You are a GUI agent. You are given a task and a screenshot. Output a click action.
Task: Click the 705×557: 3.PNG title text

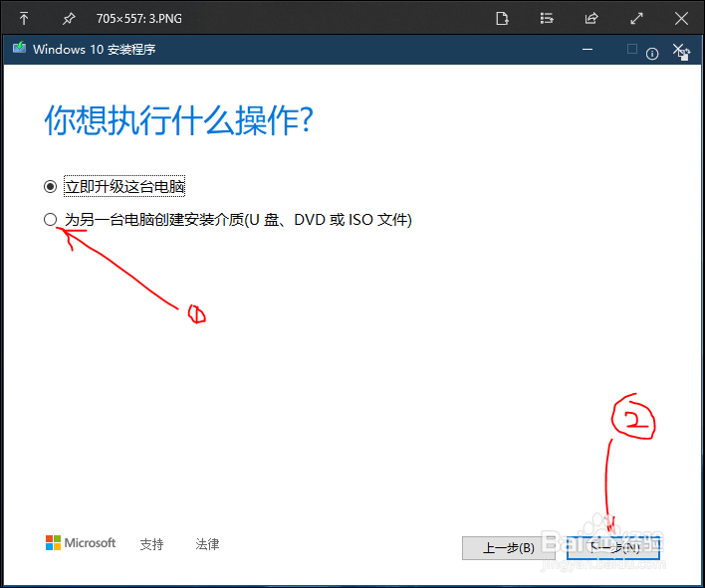coord(139,19)
